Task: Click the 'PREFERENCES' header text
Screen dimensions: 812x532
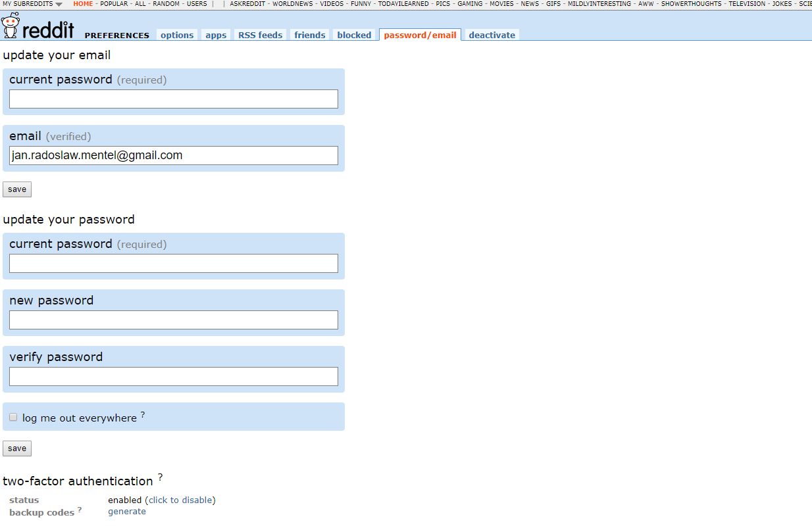Action: [x=117, y=36]
